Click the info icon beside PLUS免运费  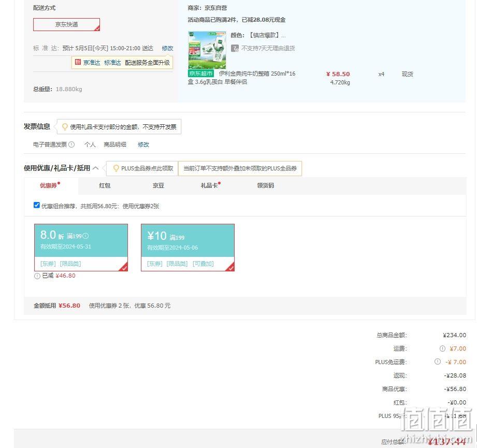tap(438, 362)
